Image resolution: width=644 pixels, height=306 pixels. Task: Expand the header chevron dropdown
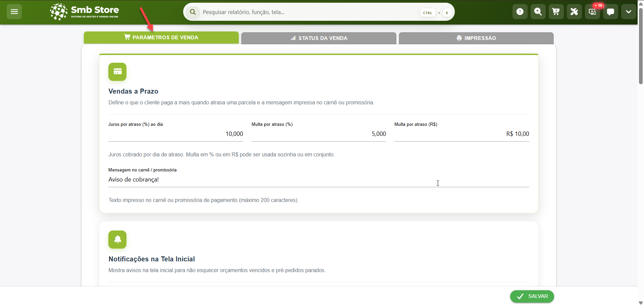tap(629, 12)
